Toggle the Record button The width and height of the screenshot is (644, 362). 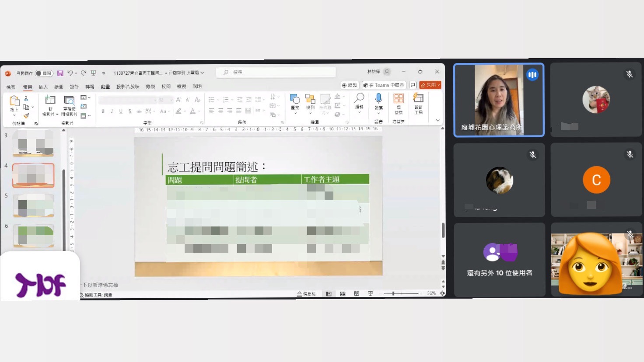click(x=350, y=85)
